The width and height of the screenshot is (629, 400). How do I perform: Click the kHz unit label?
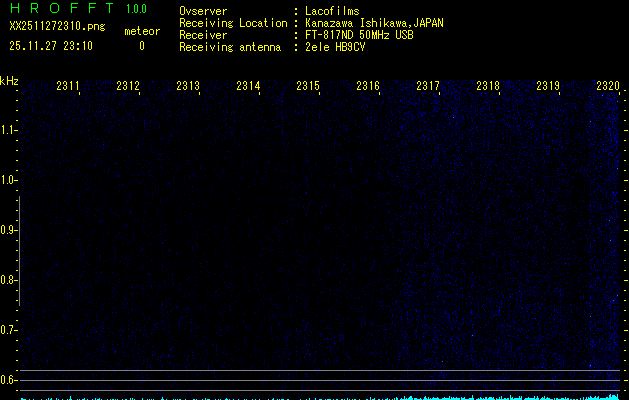point(9,80)
